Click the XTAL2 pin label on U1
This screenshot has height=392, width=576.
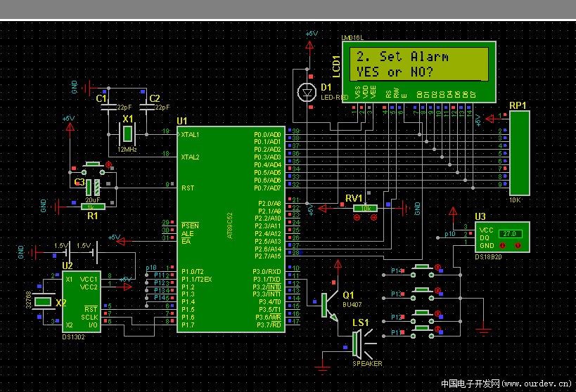click(x=190, y=157)
